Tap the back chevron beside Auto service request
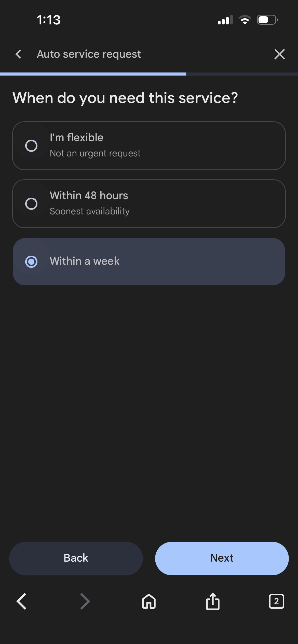Screen dimensions: 298x644 (18, 54)
